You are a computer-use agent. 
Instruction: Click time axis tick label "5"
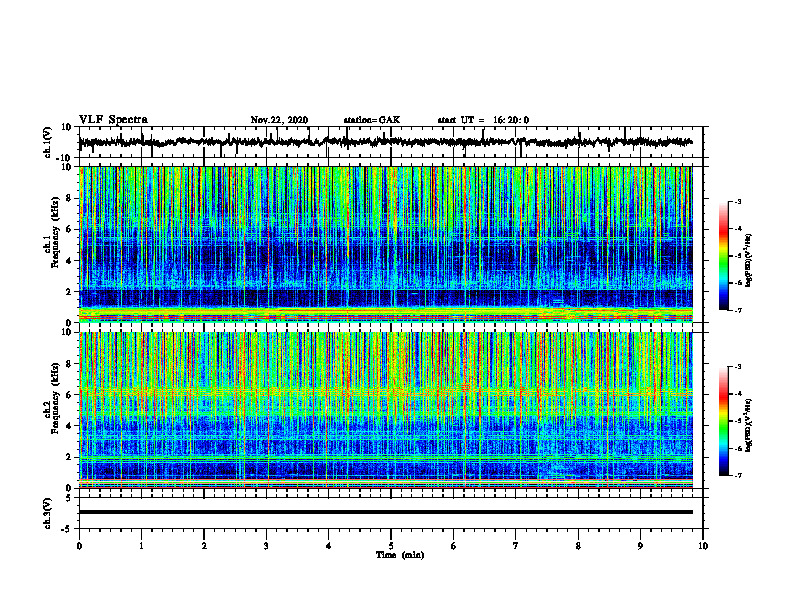391,546
